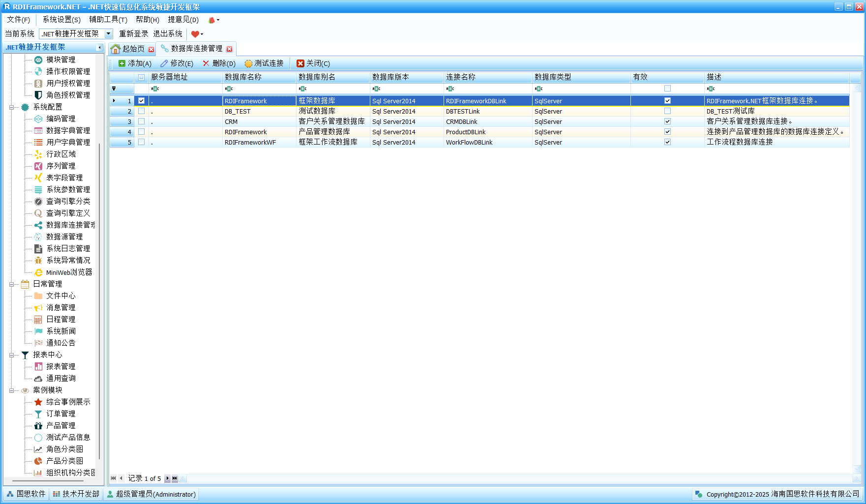Image resolution: width=866 pixels, height=504 pixels.
Task: Check the row selector for DB_TEST
Action: (x=142, y=111)
